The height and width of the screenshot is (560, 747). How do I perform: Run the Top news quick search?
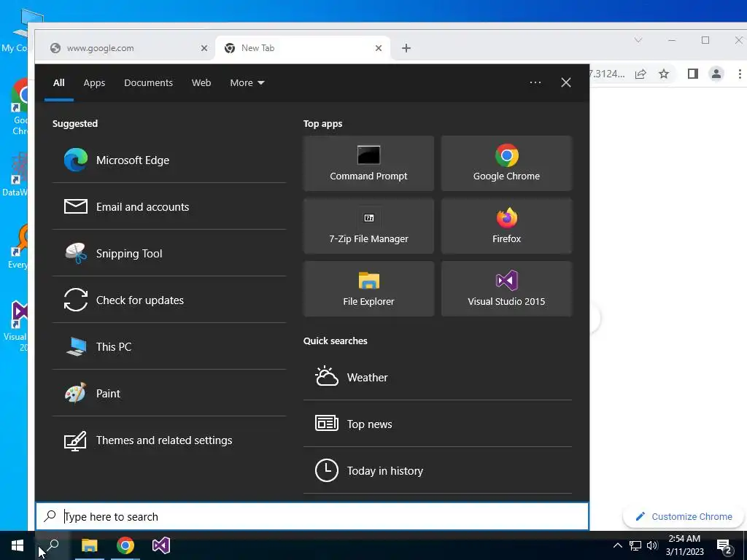tap(438, 424)
